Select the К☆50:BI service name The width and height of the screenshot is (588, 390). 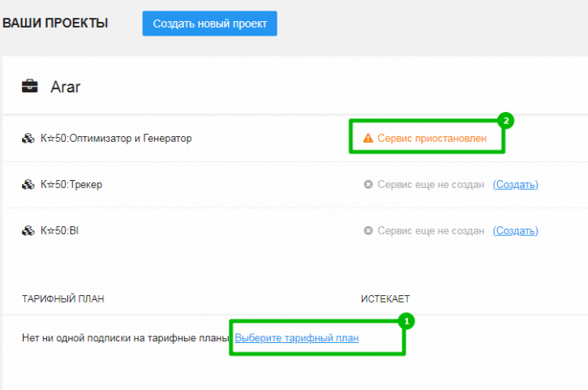[x=60, y=230]
